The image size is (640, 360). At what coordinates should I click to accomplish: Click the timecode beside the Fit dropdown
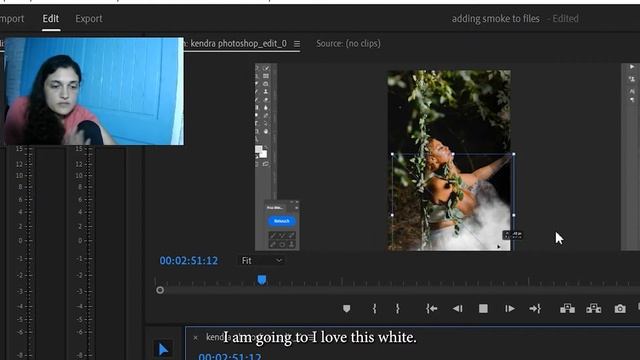click(x=189, y=260)
